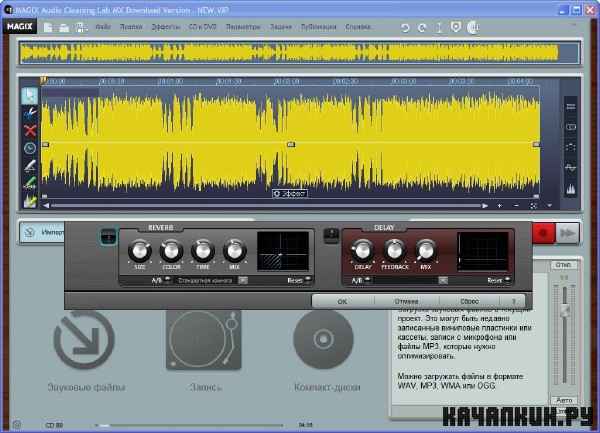Click the dotted range icon in right column
The image size is (600, 433).
[x=571, y=147]
